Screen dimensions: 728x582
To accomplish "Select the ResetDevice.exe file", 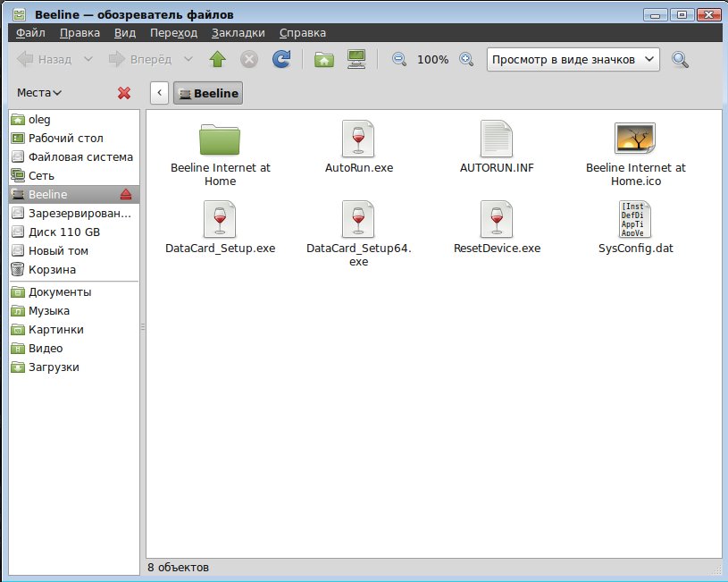I will coord(497,227).
